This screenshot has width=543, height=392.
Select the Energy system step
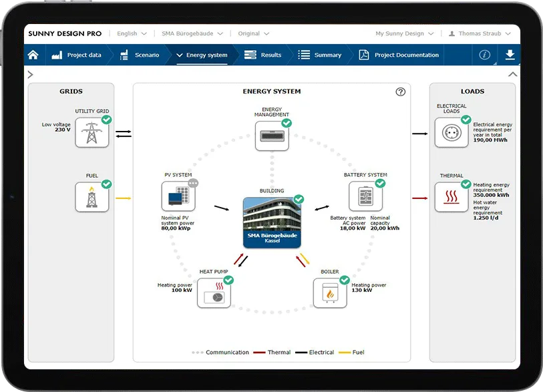(202, 55)
